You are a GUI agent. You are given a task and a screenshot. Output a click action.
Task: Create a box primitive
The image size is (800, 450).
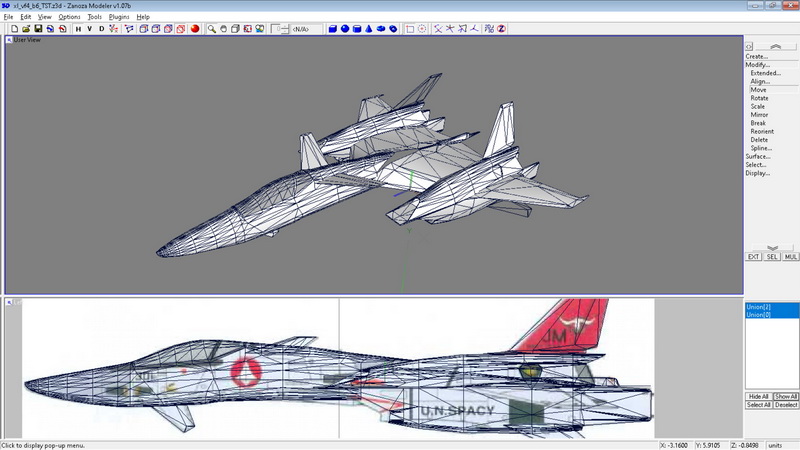point(333,29)
